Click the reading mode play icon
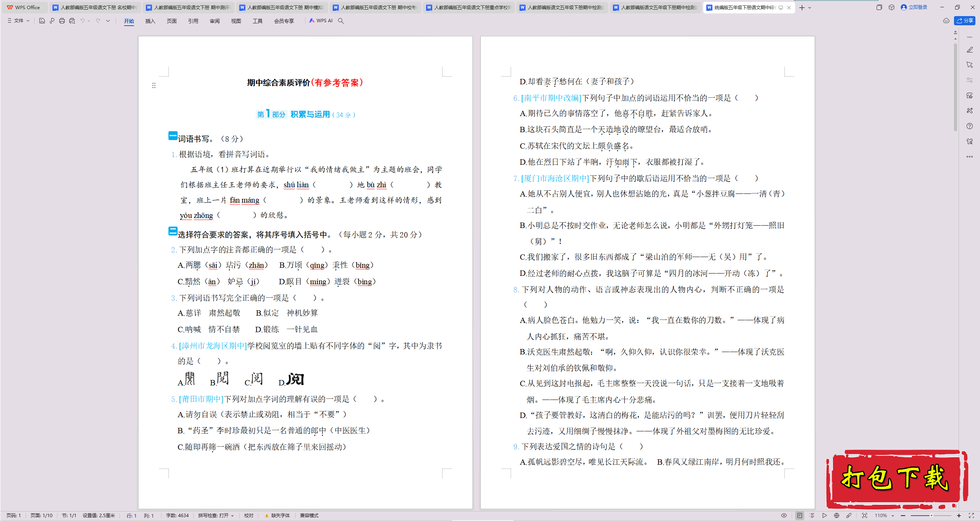This screenshot has width=980, height=521. tap(825, 516)
